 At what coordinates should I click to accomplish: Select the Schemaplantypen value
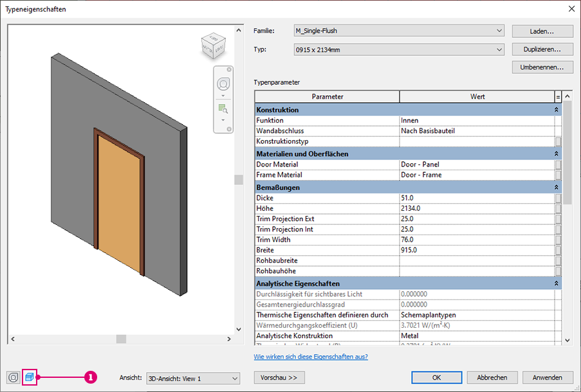pos(477,315)
